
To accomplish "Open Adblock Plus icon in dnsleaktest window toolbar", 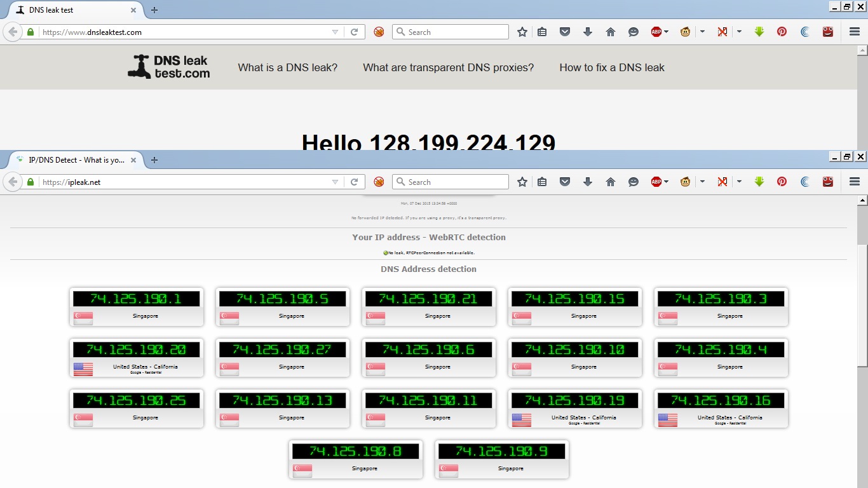I will (x=656, y=32).
